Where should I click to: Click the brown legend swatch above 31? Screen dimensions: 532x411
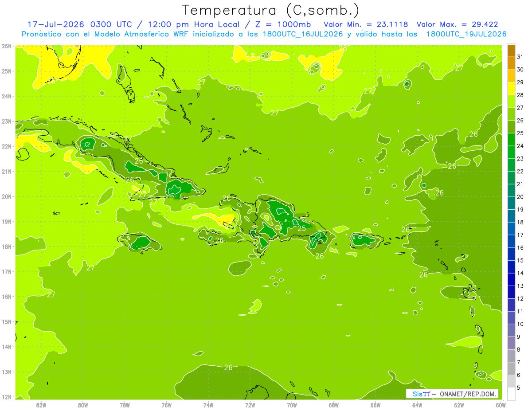[x=511, y=51]
